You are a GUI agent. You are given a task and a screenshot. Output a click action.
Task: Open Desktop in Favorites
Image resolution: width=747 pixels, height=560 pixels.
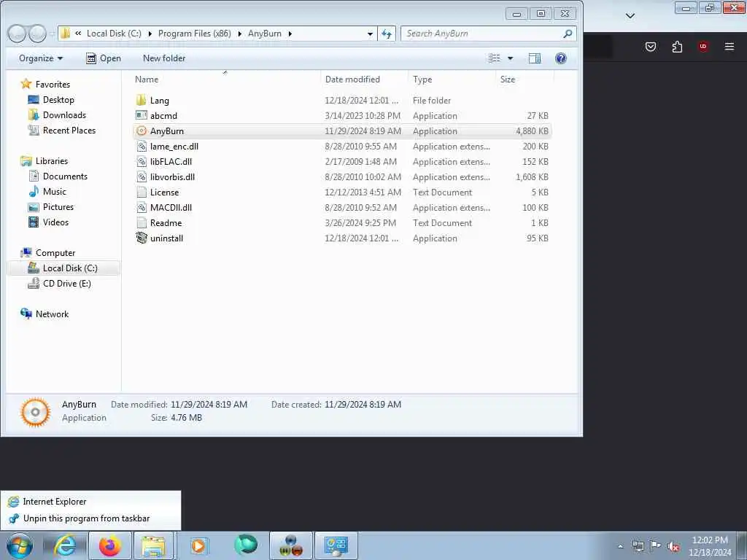[x=58, y=99]
